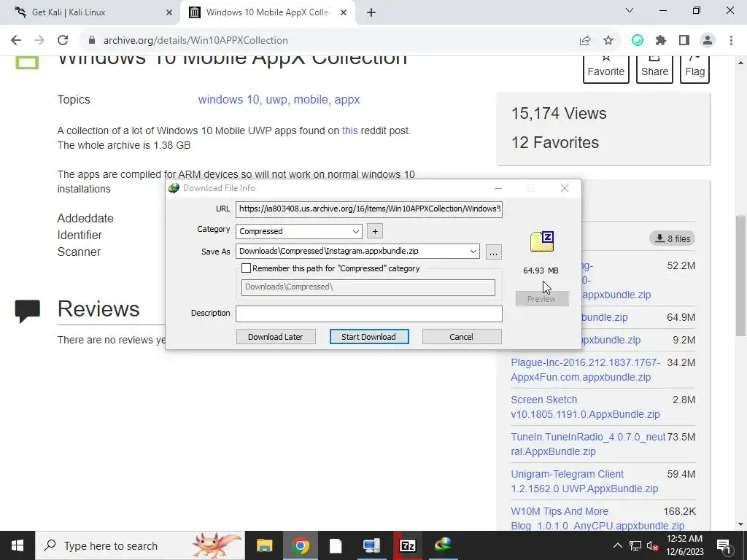747x560 pixels.
Task: Open a new browser tab
Action: [371, 12]
